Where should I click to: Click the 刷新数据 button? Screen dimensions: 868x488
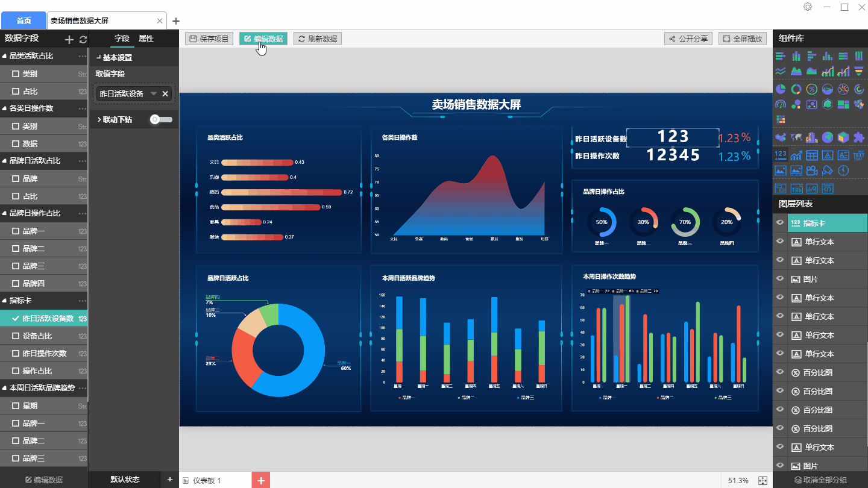click(x=318, y=39)
